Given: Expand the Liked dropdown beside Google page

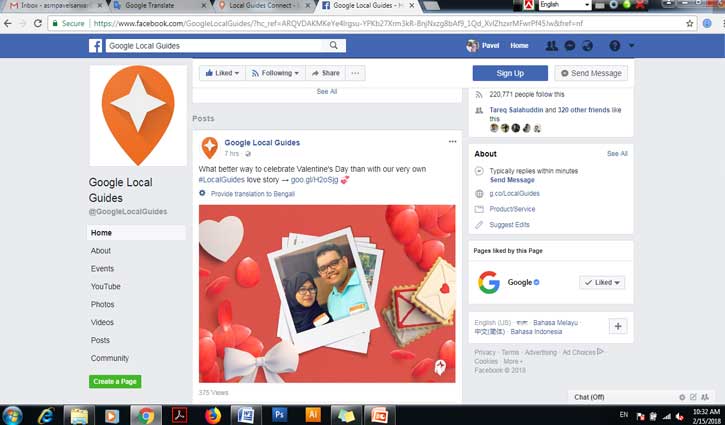Looking at the screenshot, I should pos(602,283).
